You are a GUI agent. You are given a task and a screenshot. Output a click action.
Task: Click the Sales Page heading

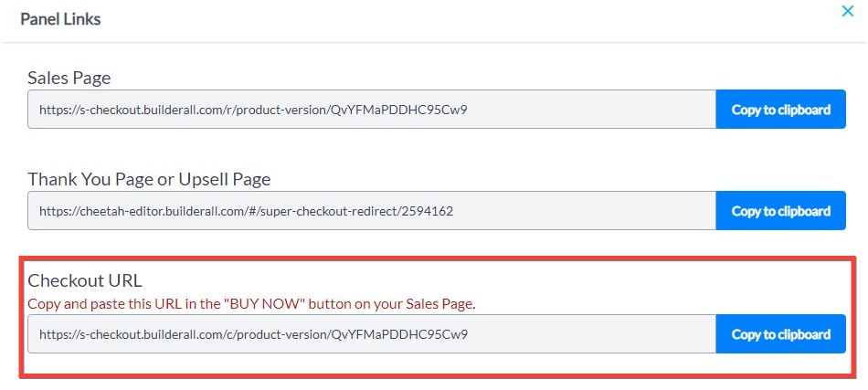[x=69, y=78]
